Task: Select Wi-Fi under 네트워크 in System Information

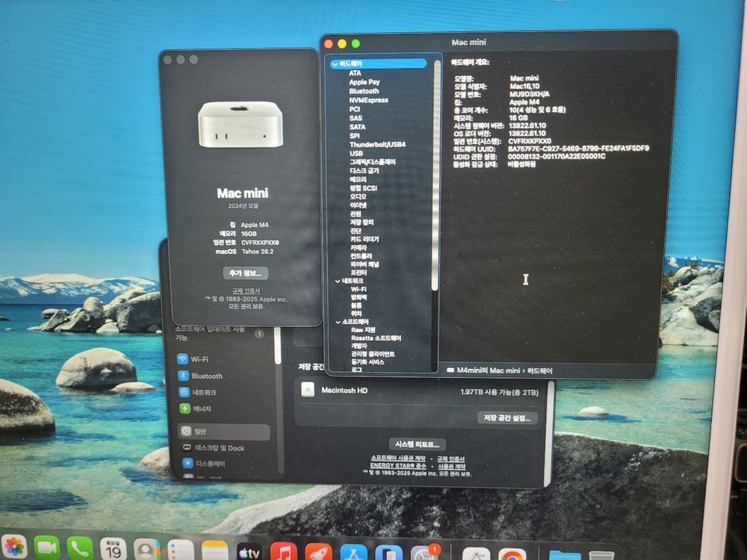Action: point(359,289)
